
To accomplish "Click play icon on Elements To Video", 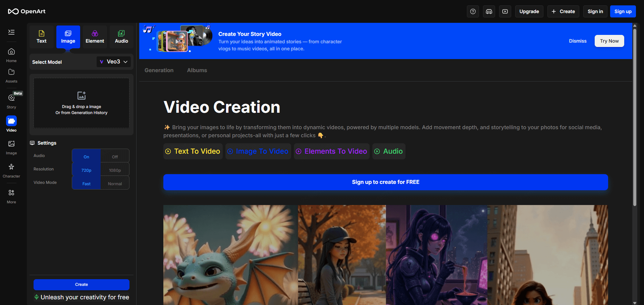I will pos(299,151).
